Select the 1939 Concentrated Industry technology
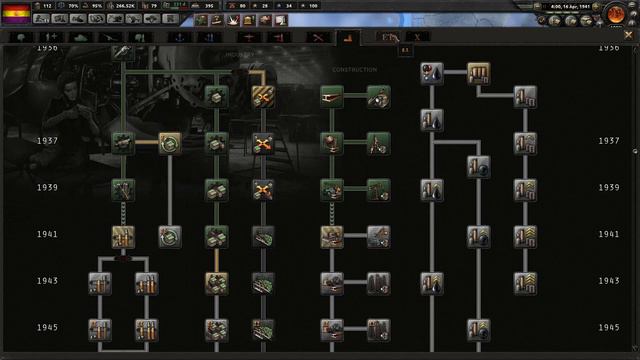 (x=216, y=190)
